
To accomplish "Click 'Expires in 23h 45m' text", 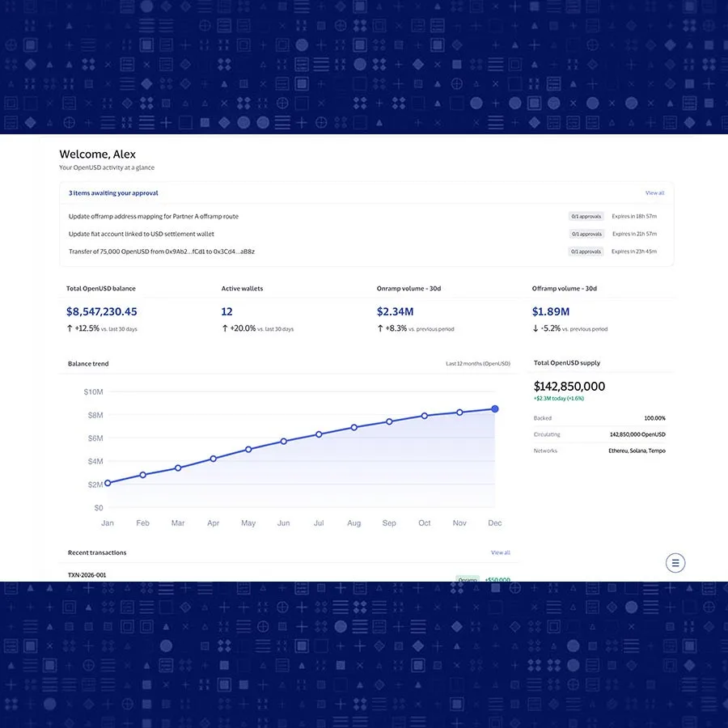I will (x=634, y=252).
